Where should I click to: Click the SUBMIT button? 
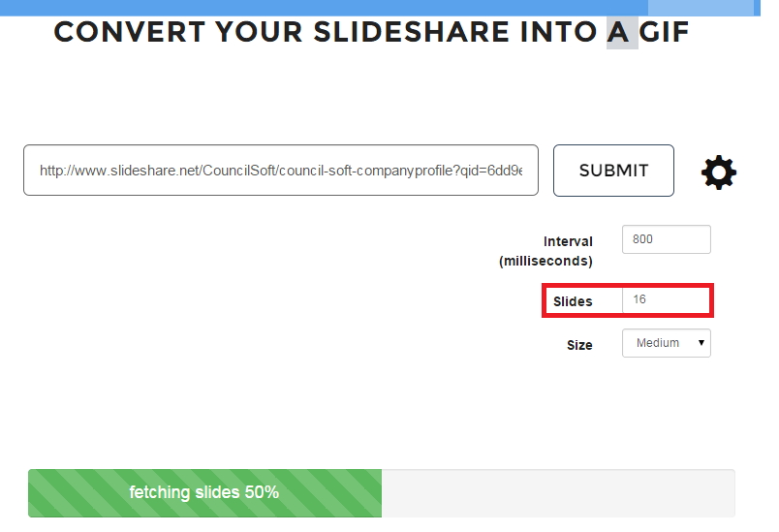click(x=613, y=171)
